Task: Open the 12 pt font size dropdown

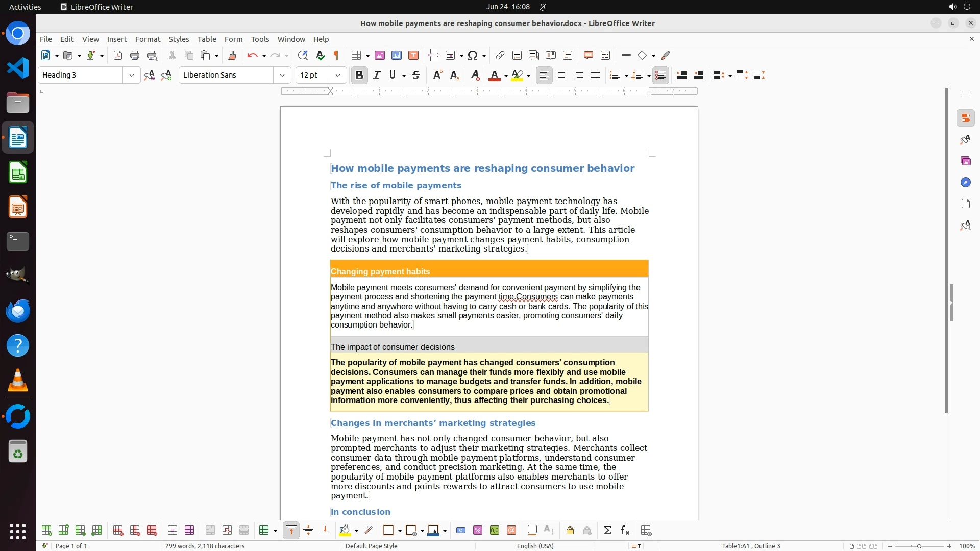Action: (337, 76)
